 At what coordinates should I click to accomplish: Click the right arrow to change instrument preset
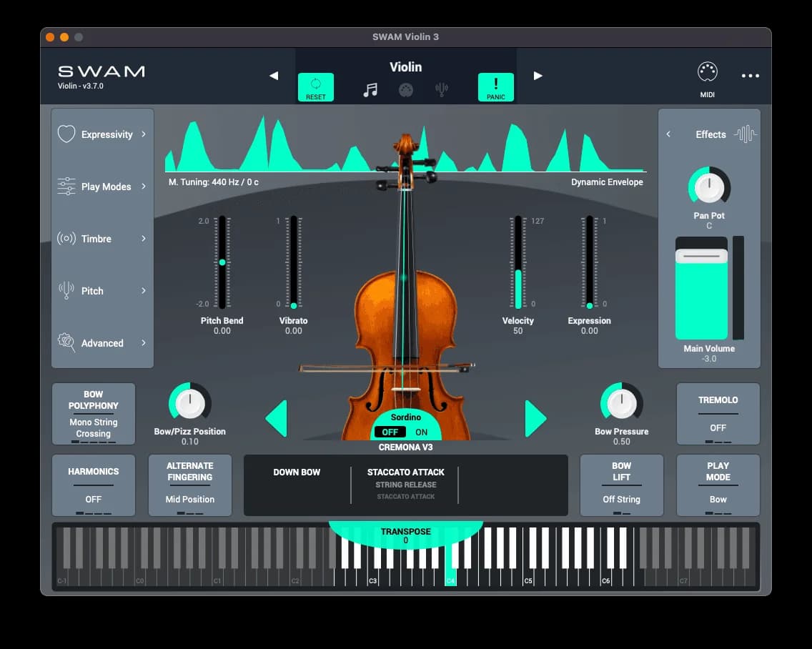[538, 75]
